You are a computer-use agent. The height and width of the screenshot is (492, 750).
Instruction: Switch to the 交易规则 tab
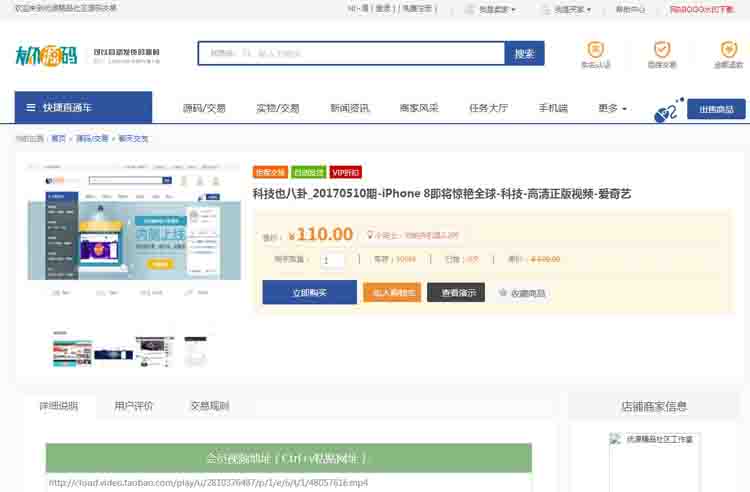pos(209,406)
